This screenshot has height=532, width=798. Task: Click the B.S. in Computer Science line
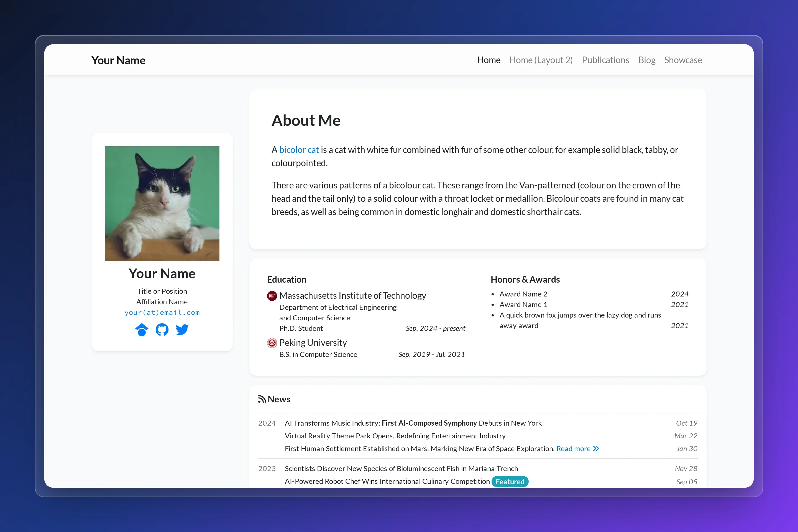[318, 354]
